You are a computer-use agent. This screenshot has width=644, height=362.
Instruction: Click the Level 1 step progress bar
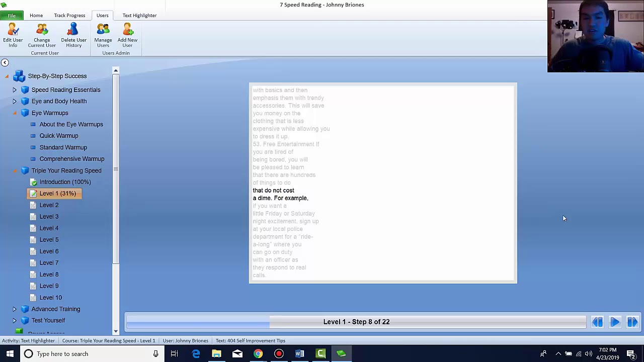pyautogui.click(x=356, y=322)
